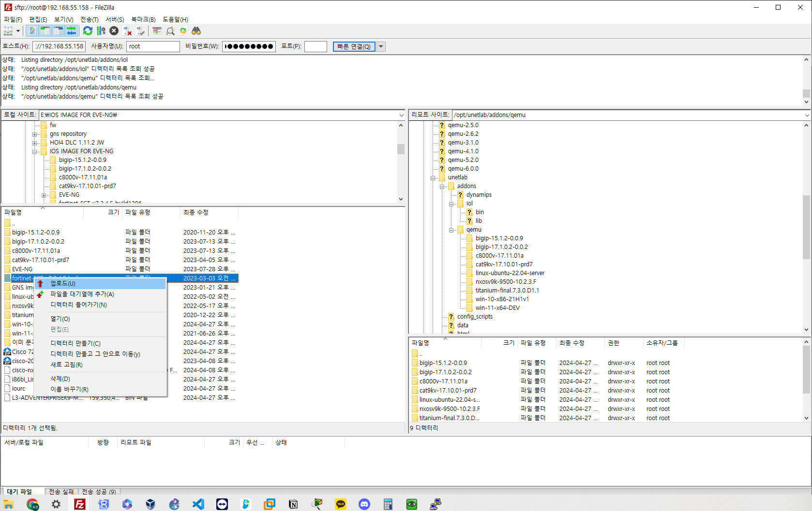Image resolution: width=812 pixels, height=511 pixels.
Task: Disconnect from the currently visible server
Action: (127, 31)
